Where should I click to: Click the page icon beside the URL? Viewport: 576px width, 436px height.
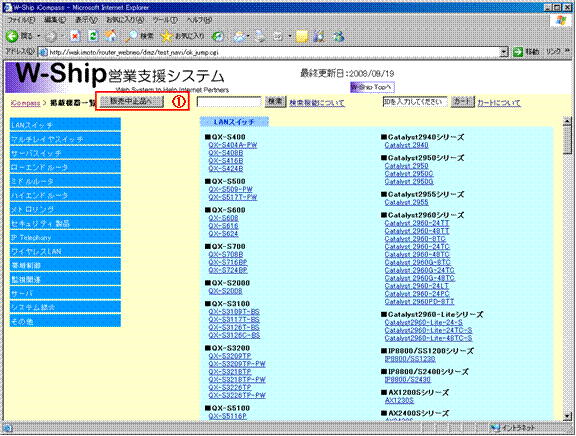(43, 52)
